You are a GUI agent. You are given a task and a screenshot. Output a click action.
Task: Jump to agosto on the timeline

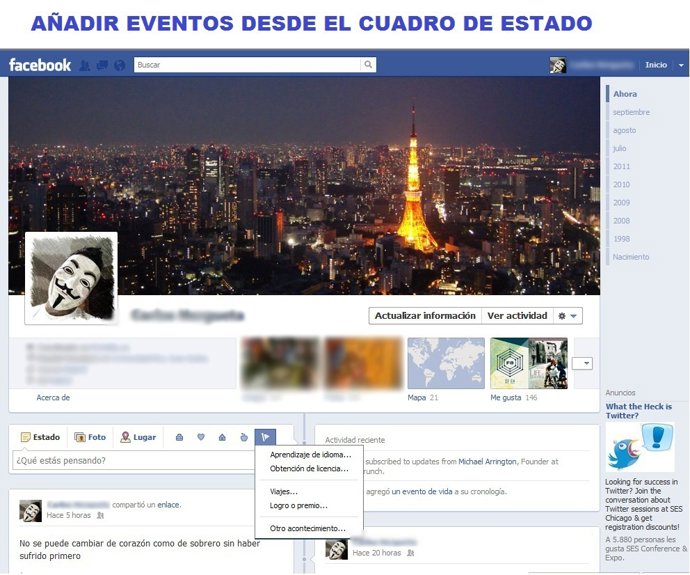tap(624, 130)
